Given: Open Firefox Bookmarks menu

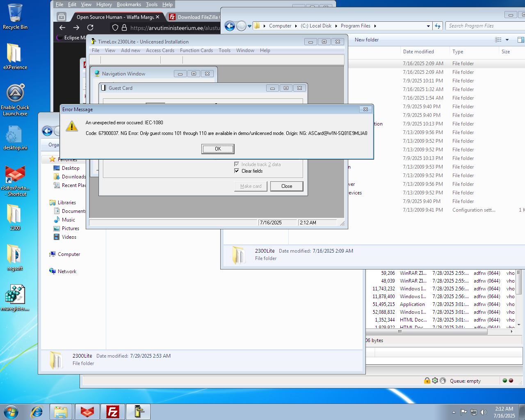Looking at the screenshot, I should pos(129,5).
